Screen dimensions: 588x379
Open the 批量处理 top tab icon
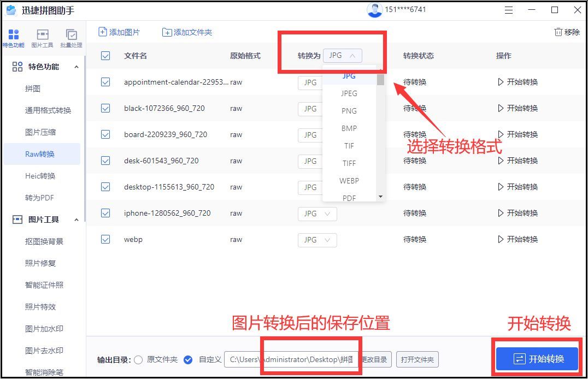(71, 34)
